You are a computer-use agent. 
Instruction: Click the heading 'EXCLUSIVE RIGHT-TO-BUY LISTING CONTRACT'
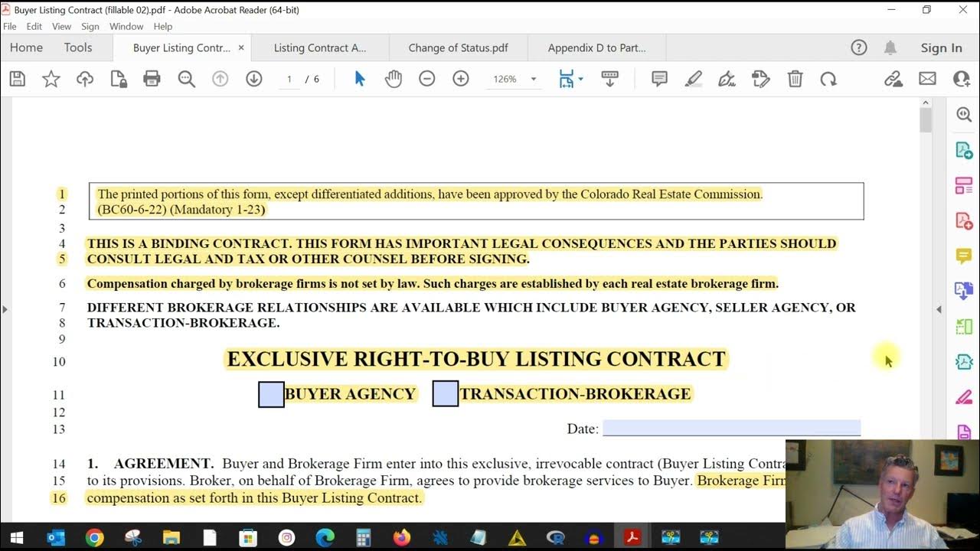coord(476,359)
